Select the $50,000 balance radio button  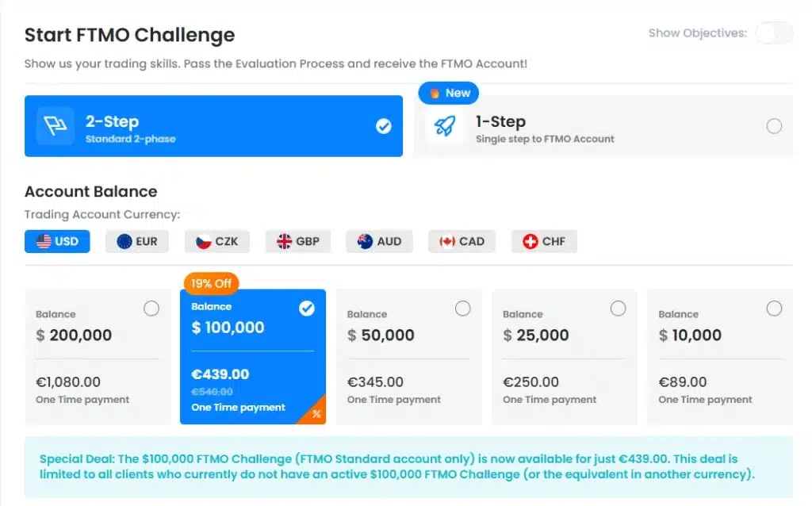(x=463, y=309)
